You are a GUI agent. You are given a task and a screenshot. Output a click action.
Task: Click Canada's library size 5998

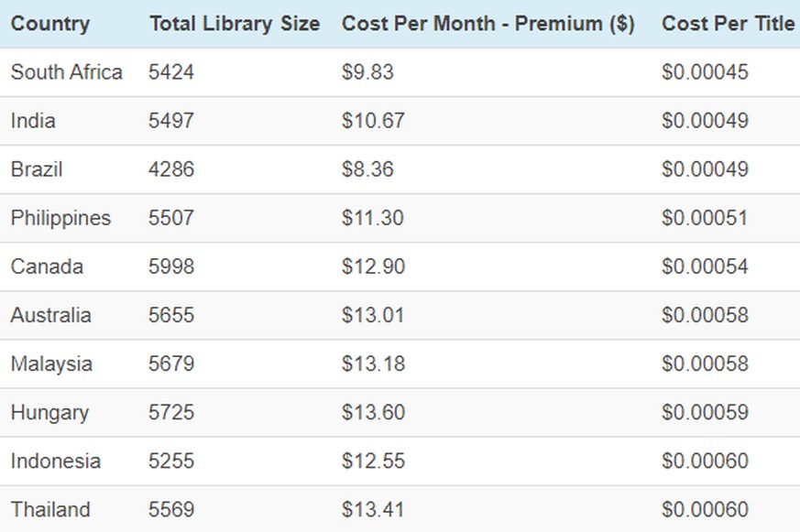click(171, 266)
